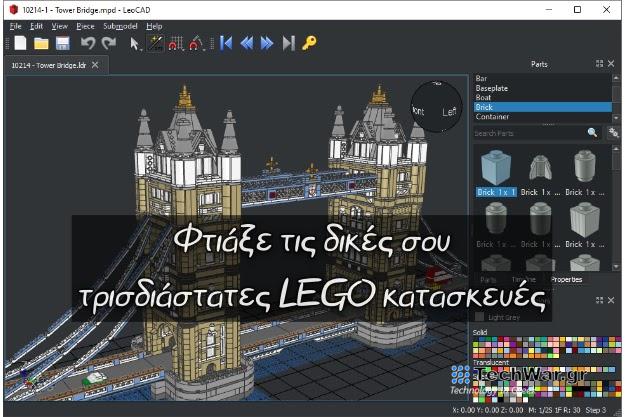
Task: Click the yellow key icon in toolbar
Action: click(x=308, y=43)
